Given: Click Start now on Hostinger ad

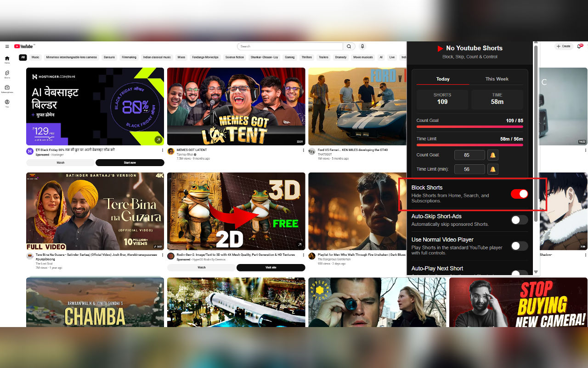Looking at the screenshot, I should [130, 162].
